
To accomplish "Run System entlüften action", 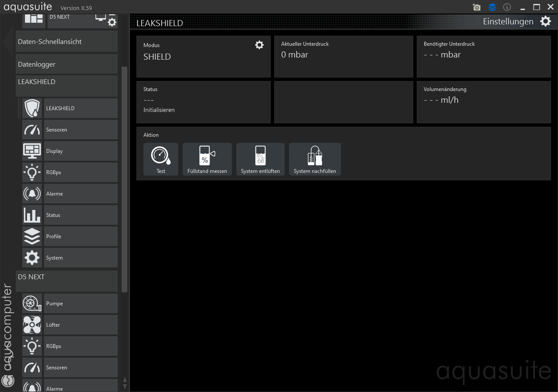I will click(x=260, y=159).
